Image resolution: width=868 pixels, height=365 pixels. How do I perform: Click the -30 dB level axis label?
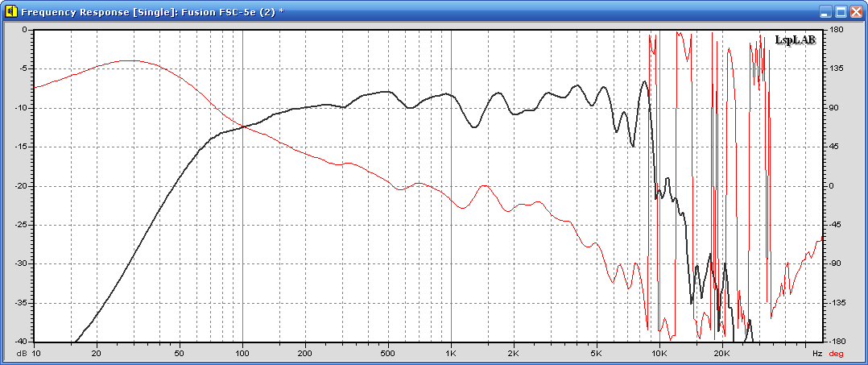pyautogui.click(x=20, y=265)
